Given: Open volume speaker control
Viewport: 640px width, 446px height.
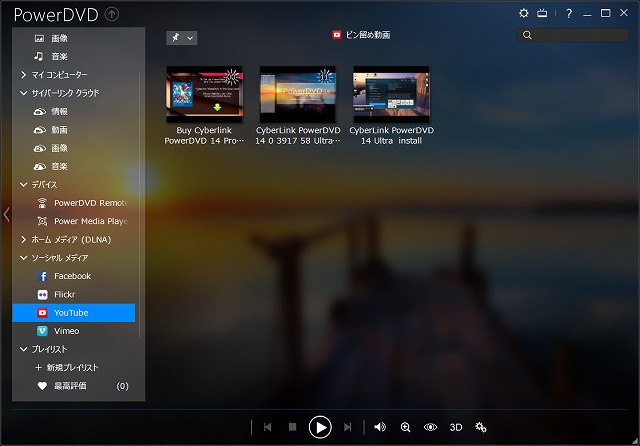Looking at the screenshot, I should 380,427.
